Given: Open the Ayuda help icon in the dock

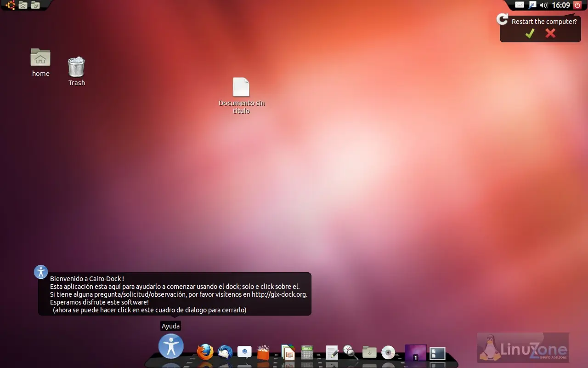Looking at the screenshot, I should pyautogui.click(x=171, y=346).
